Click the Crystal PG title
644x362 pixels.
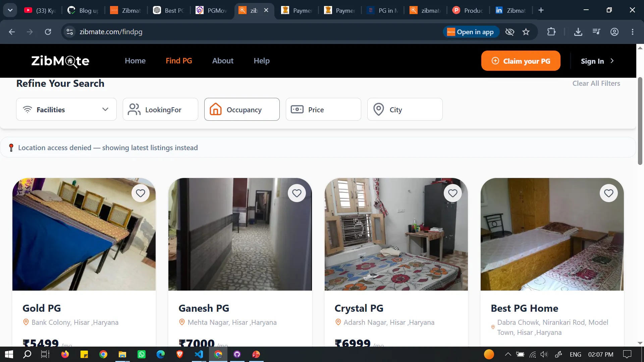[359, 308]
